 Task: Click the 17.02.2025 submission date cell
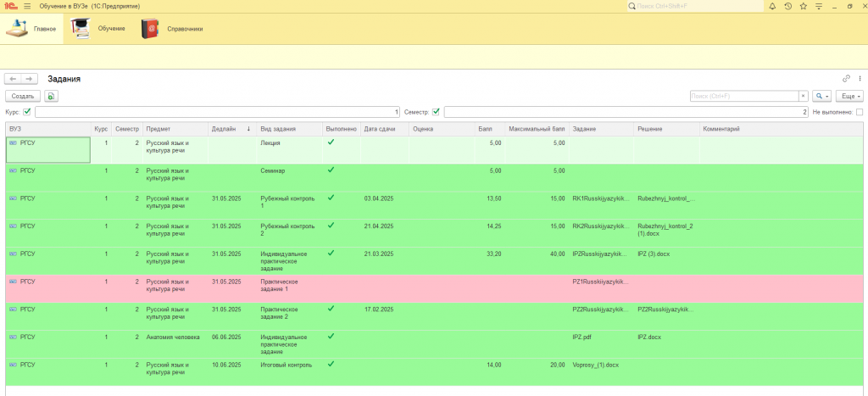385,316
